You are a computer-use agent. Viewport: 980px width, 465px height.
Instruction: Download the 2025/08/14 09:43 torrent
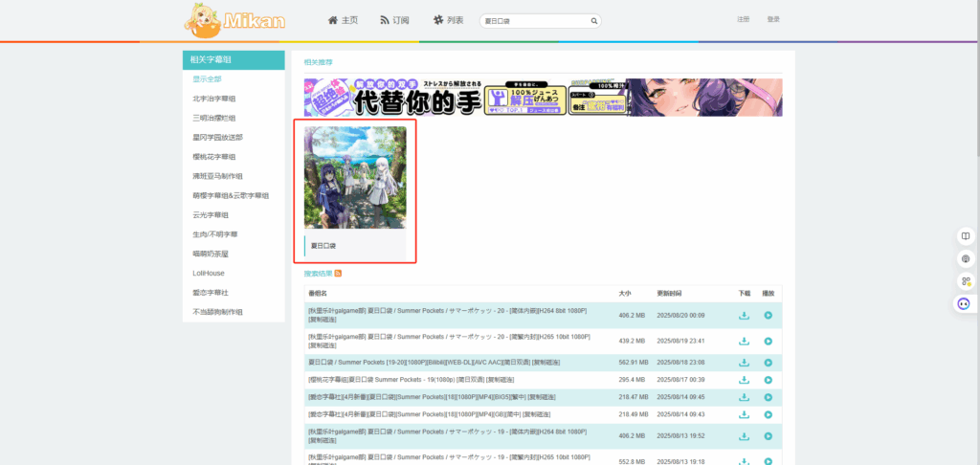coord(744,414)
